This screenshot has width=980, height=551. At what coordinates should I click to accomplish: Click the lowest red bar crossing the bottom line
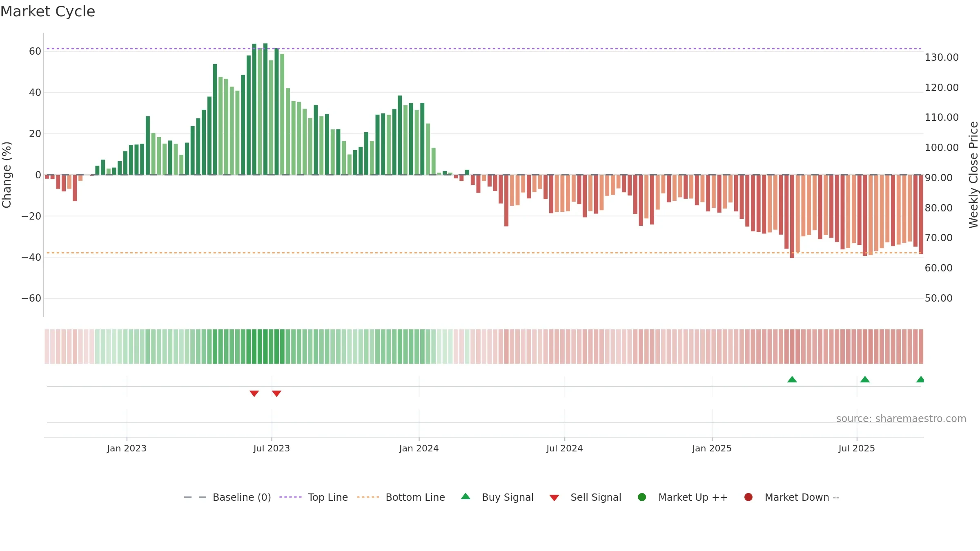[792, 216]
